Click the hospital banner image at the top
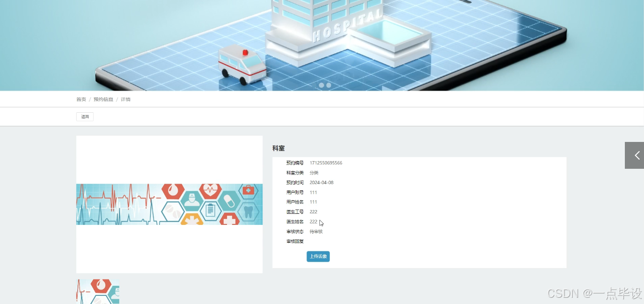Viewport: 644px width, 304px height. (322, 44)
